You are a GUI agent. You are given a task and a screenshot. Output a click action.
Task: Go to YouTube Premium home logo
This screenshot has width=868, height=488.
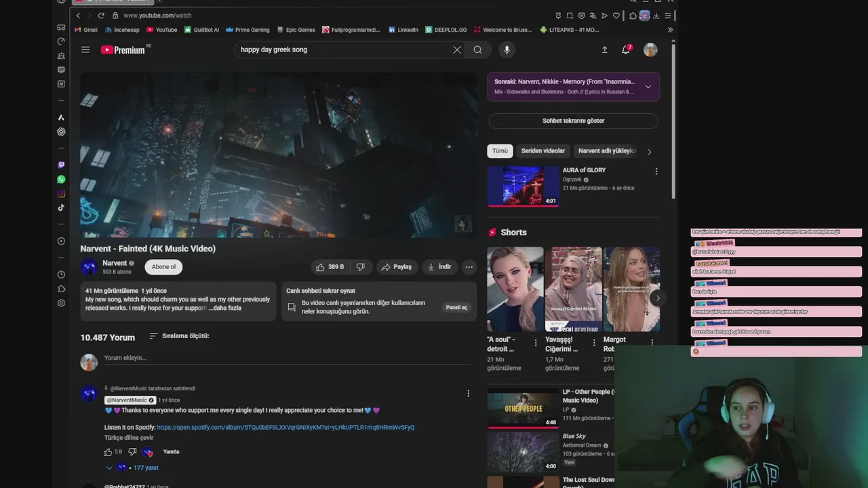click(x=123, y=49)
